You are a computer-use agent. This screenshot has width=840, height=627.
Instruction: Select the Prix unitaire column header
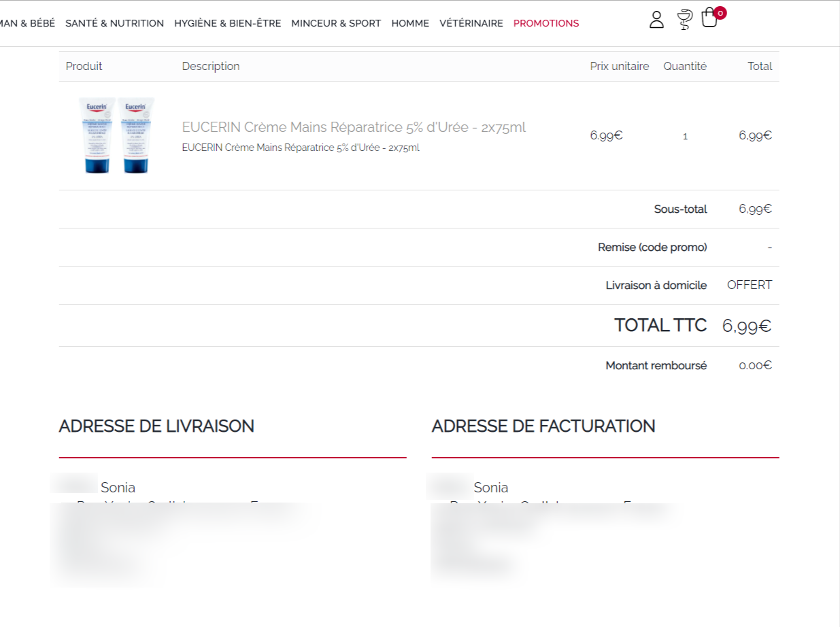coord(619,66)
